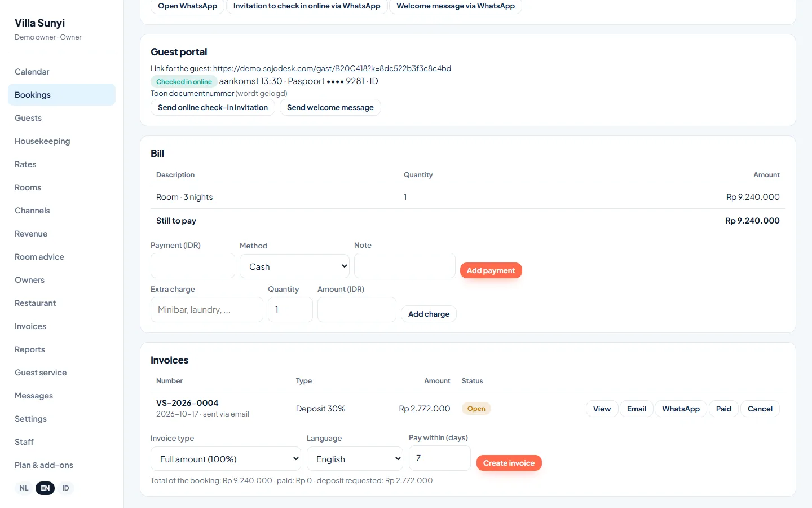Open the Invoice type dropdown
The width and height of the screenshot is (812, 508).
point(226,459)
